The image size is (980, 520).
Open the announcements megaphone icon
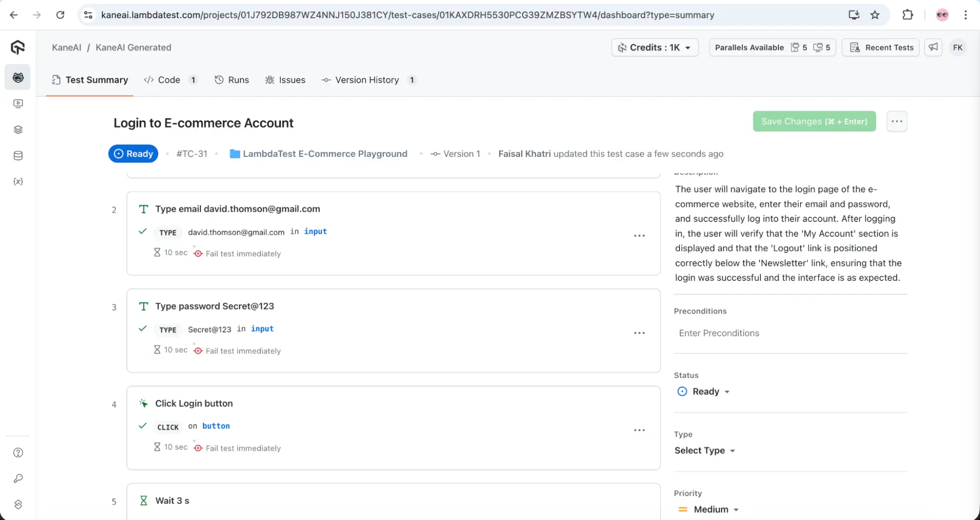click(x=933, y=47)
